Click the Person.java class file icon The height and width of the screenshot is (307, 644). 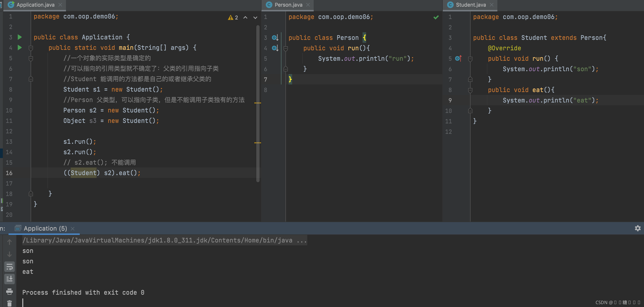[269, 5]
